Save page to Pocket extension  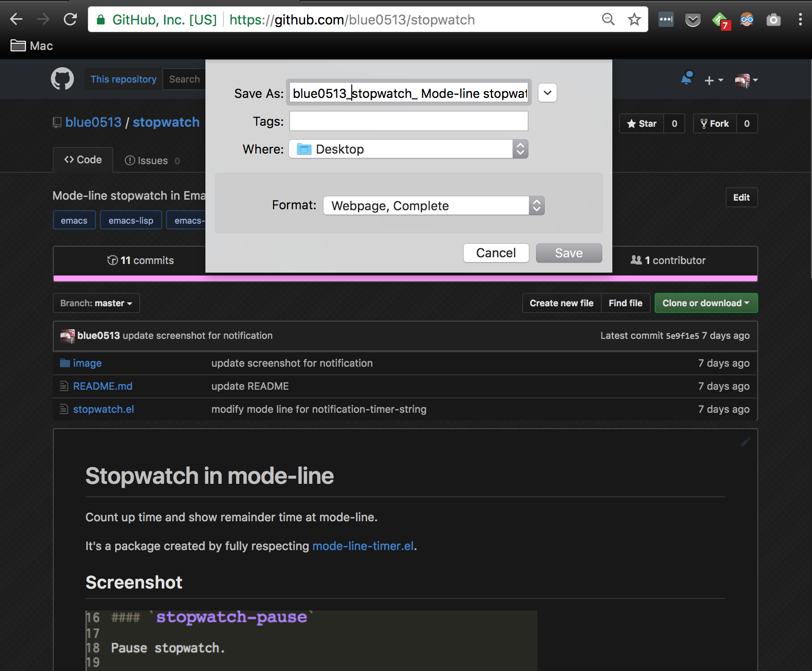click(693, 19)
